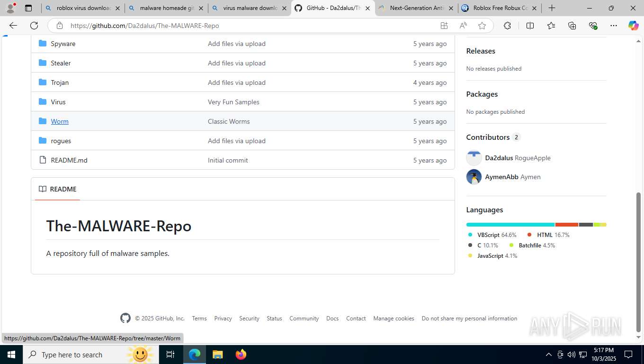Switch to 'Next-Generation Anti' tab
The height and width of the screenshot is (364, 644).
click(x=416, y=8)
